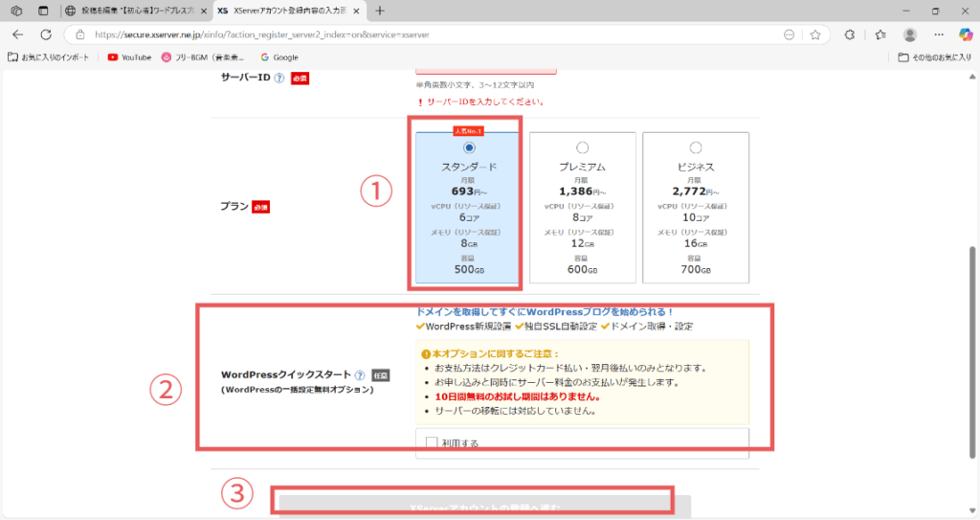This screenshot has height=520, width=980.
Task: Open the Favorites list icon in toolbar
Action: (880, 35)
